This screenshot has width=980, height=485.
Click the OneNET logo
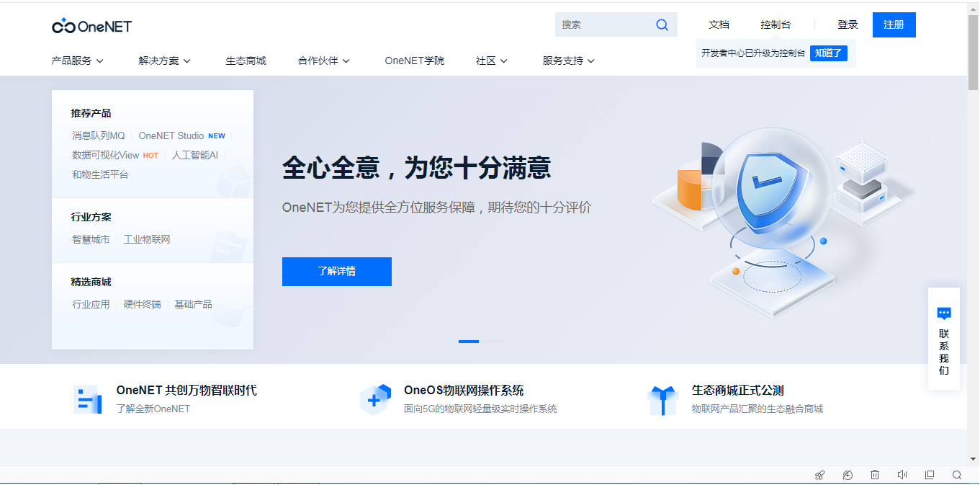(x=91, y=27)
